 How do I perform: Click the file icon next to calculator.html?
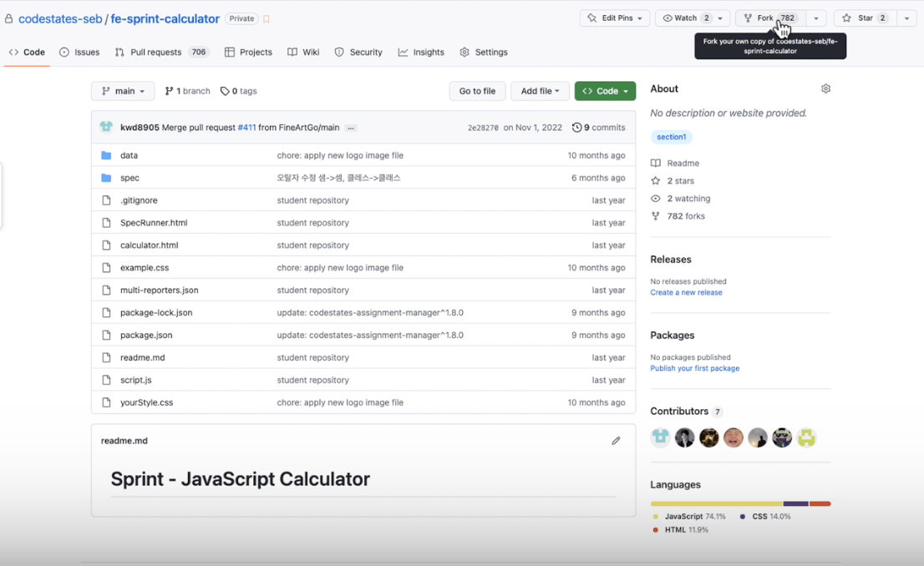[x=106, y=245]
